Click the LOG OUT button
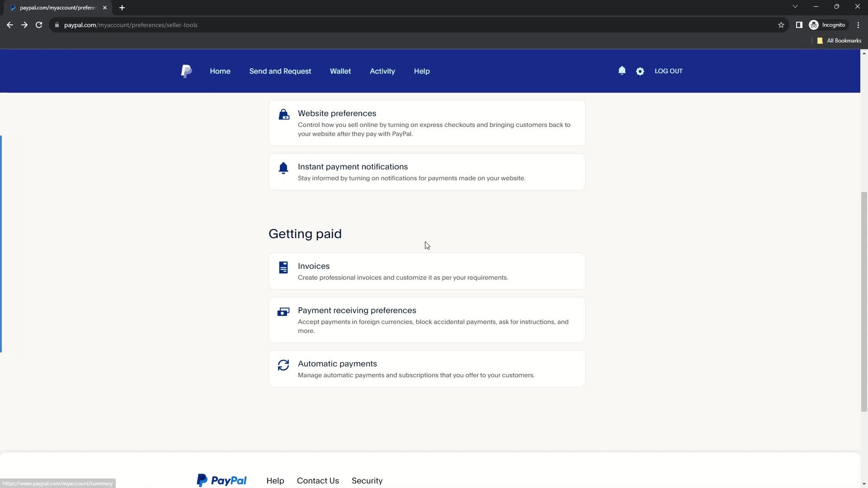868x488 pixels. coord(668,71)
